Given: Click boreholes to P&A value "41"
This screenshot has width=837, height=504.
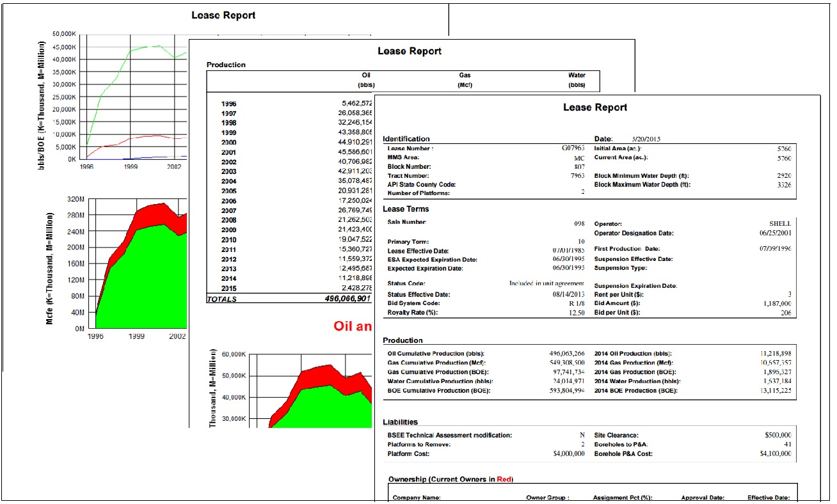Looking at the screenshot, I should [x=788, y=444].
